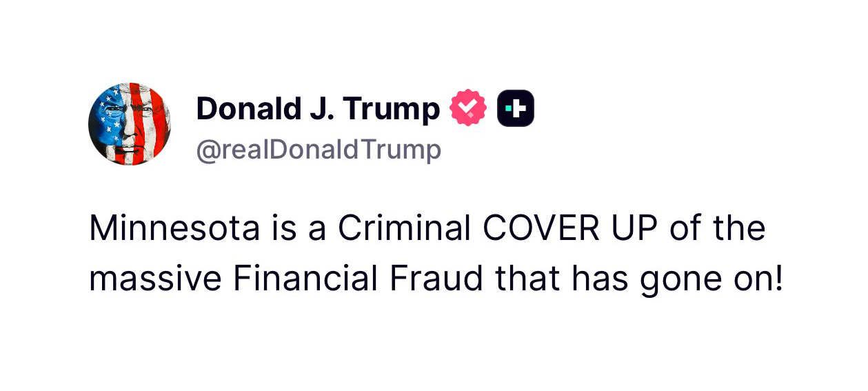Click the word "Minnesota" in the post
This screenshot has width=868, height=391.
[x=174, y=228]
